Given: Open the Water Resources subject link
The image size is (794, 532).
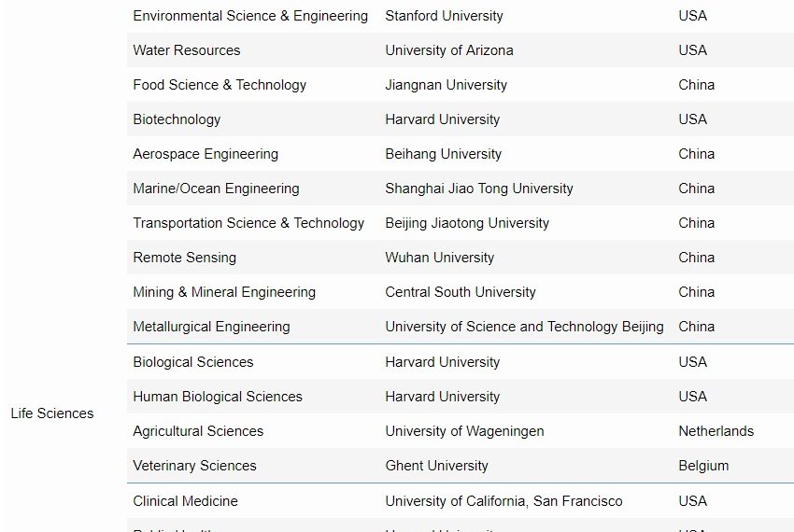Looking at the screenshot, I should [187, 50].
